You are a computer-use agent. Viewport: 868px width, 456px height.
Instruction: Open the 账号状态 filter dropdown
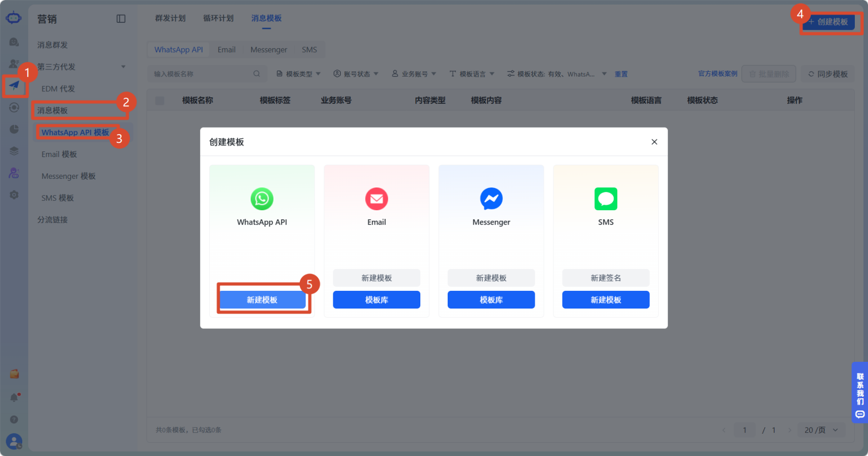(x=357, y=74)
